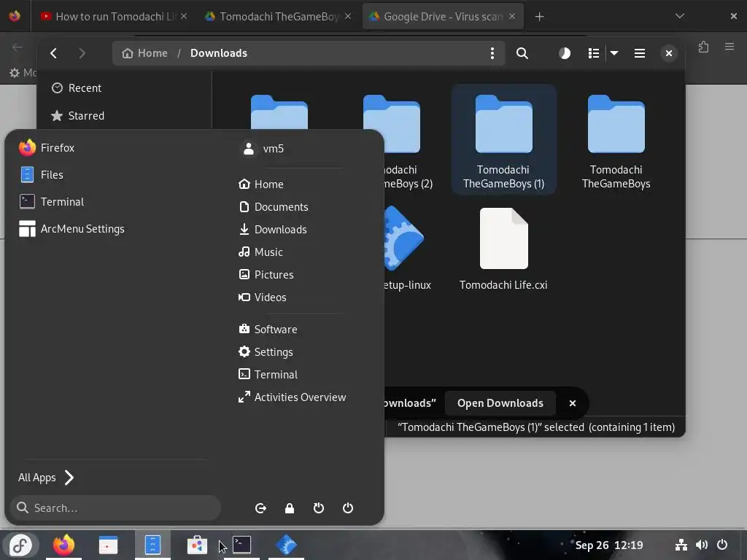Click the vm5 user entry
The image size is (747, 560).
point(263,149)
